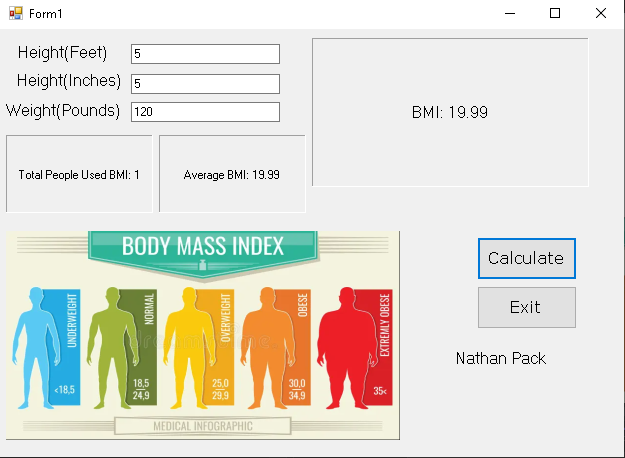The width and height of the screenshot is (625, 458).
Task: Click the BODY MASS INDEX banner heading
Action: point(203,246)
